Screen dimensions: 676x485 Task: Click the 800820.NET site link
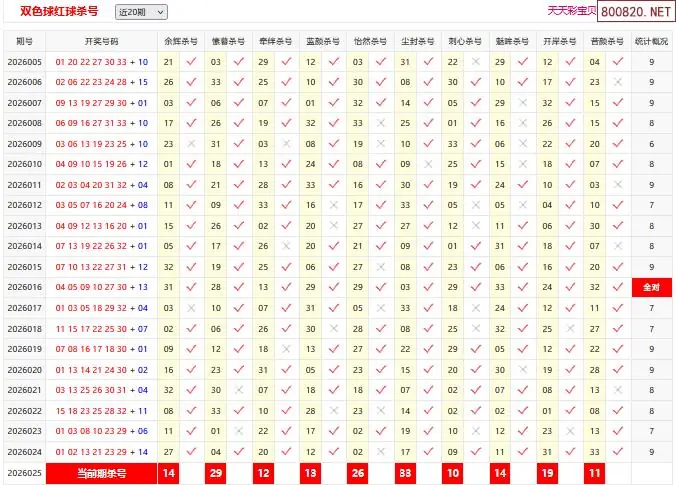tap(635, 12)
